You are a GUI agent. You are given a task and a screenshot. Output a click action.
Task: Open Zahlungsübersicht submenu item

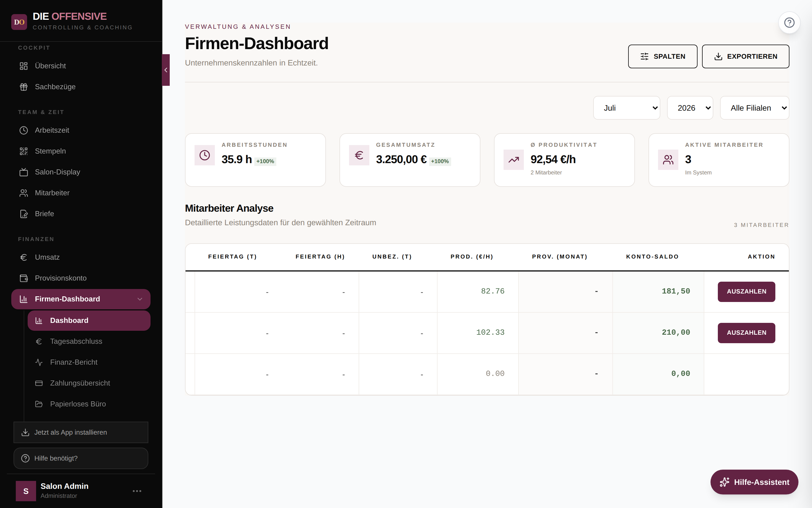coord(89,383)
